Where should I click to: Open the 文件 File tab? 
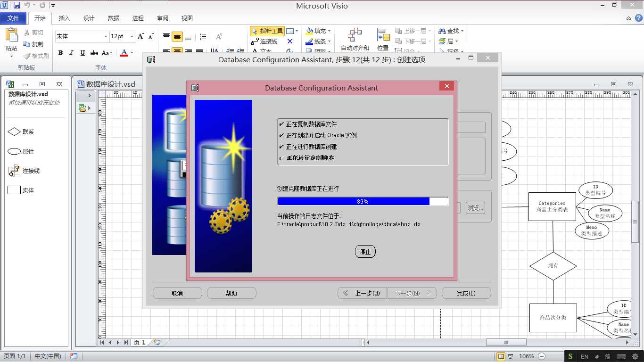pos(13,18)
